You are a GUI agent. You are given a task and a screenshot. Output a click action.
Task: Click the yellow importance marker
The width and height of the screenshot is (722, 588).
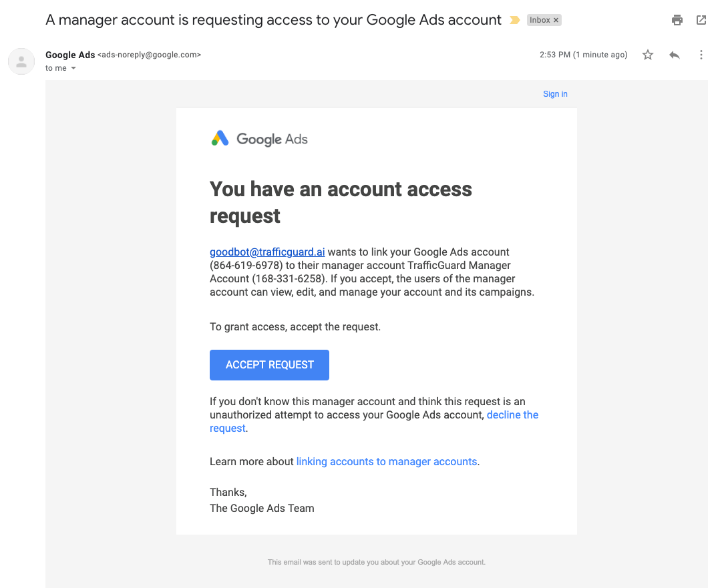(x=515, y=20)
